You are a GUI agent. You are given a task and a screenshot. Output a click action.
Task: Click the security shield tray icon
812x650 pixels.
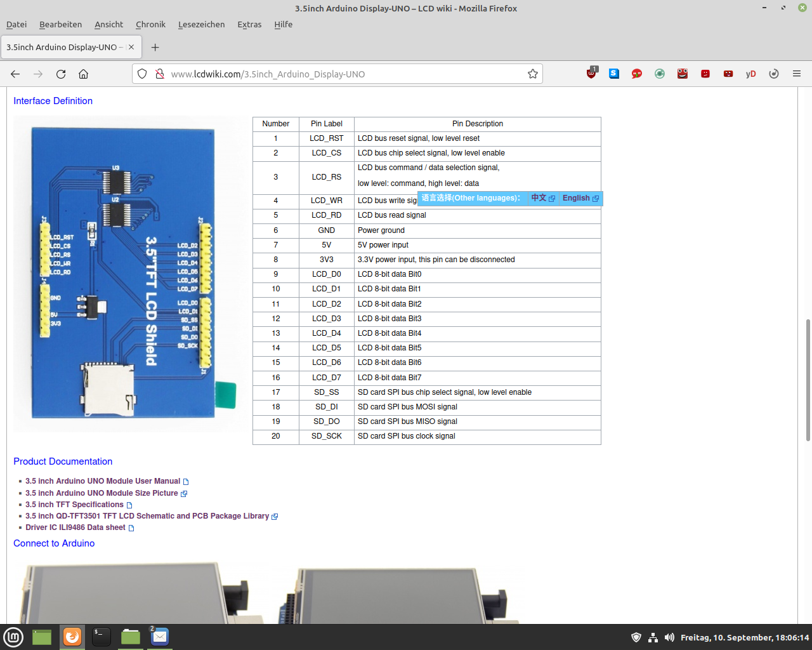click(x=636, y=637)
